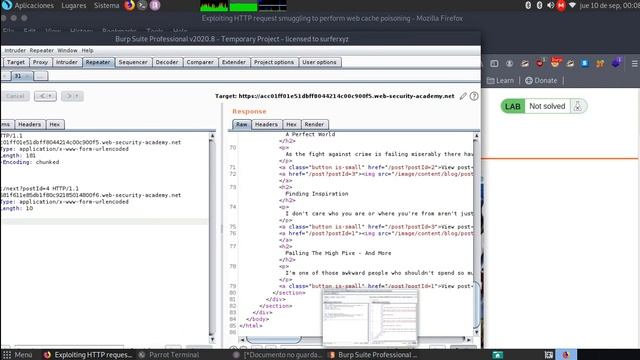Viewport: 640px width, 360px height.
Task: Open Repeater help question mark icon
Action: [474, 96]
